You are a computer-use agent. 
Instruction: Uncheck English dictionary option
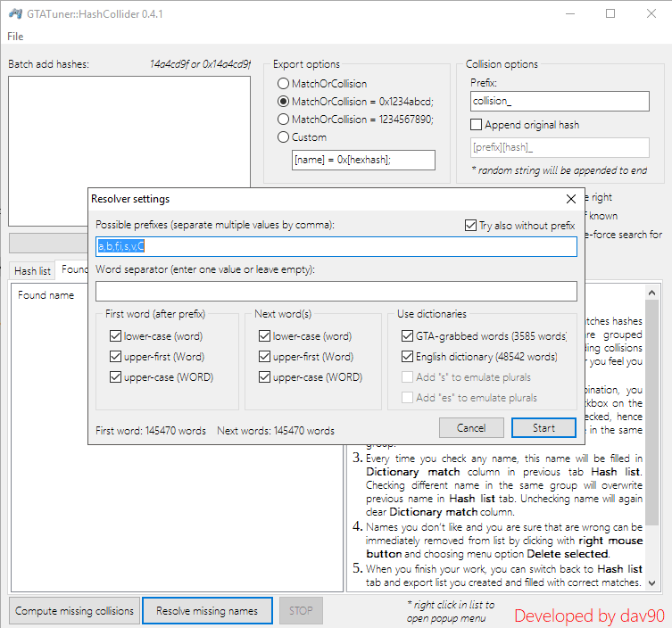[x=409, y=357]
